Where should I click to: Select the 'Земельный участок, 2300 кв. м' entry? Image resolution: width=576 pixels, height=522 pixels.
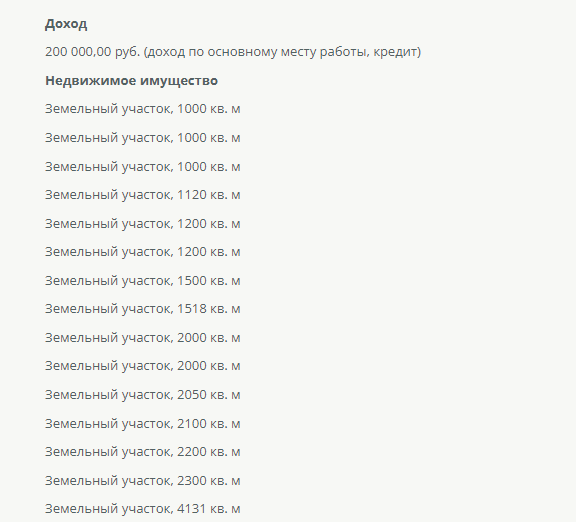click(x=143, y=481)
